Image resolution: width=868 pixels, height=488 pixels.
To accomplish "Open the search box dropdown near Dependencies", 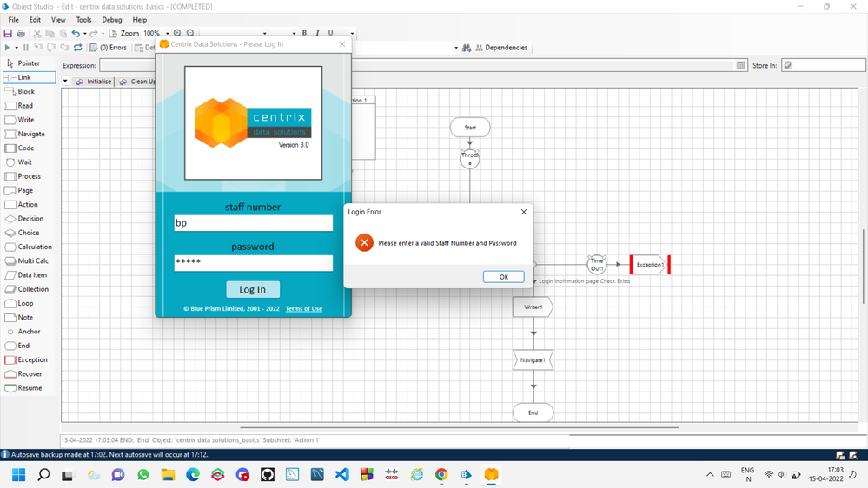I will (x=456, y=48).
